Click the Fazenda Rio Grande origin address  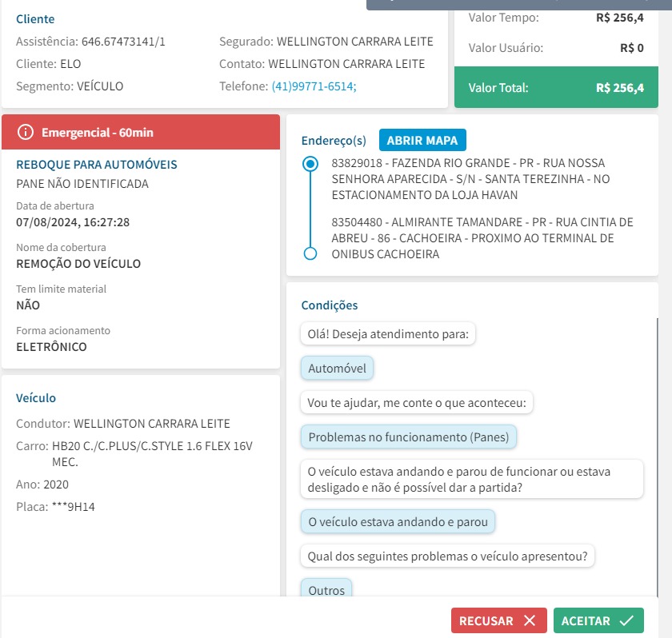pos(470,179)
